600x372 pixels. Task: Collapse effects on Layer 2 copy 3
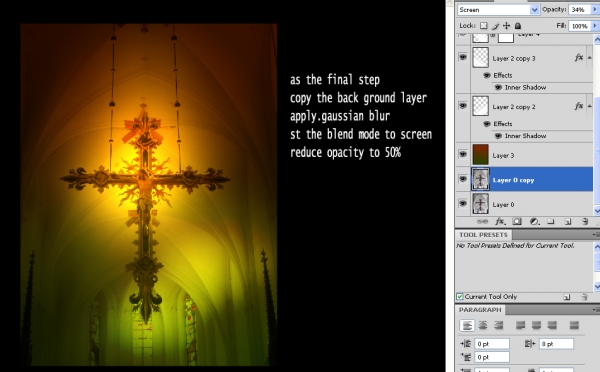pyautogui.click(x=589, y=58)
